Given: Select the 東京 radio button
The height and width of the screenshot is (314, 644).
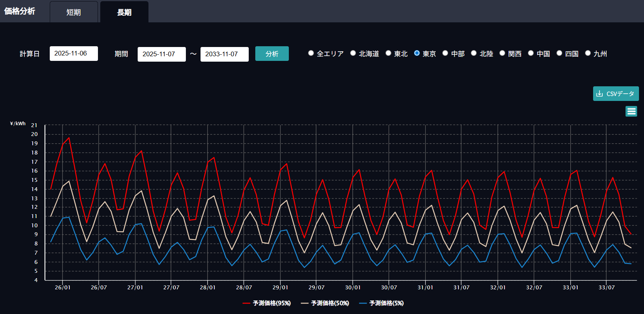Looking at the screenshot, I should click(x=417, y=53).
